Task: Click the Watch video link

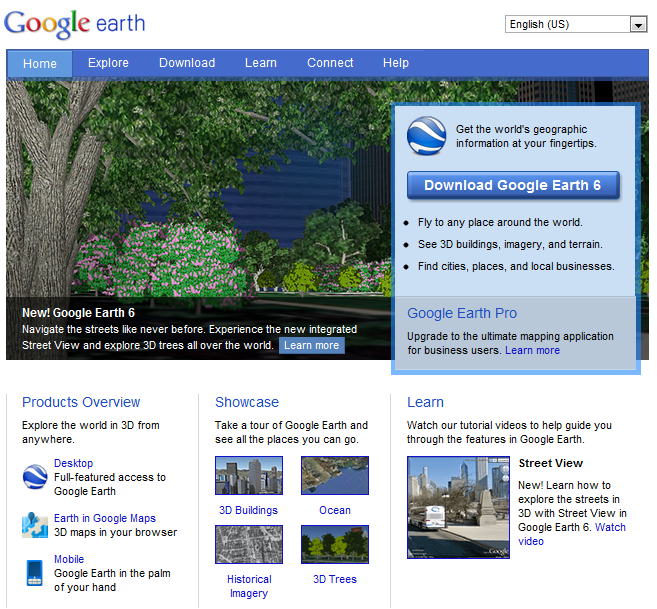Action: 610,527
